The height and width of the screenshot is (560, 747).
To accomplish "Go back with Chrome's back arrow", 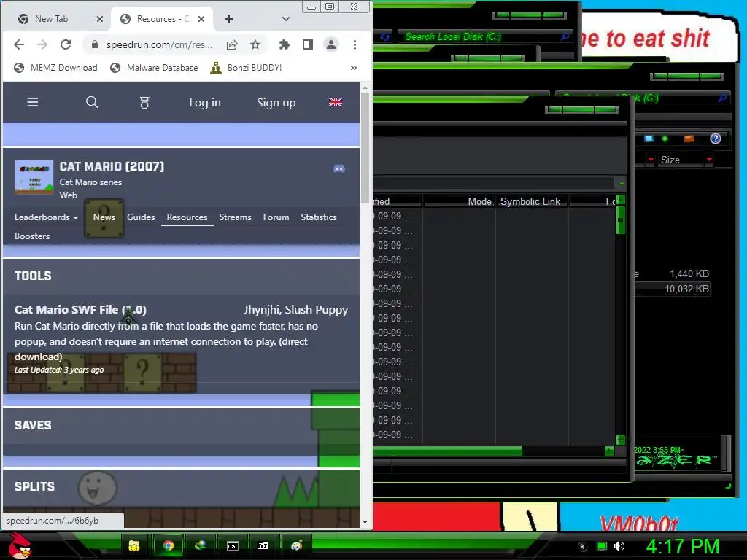I will tap(19, 44).
